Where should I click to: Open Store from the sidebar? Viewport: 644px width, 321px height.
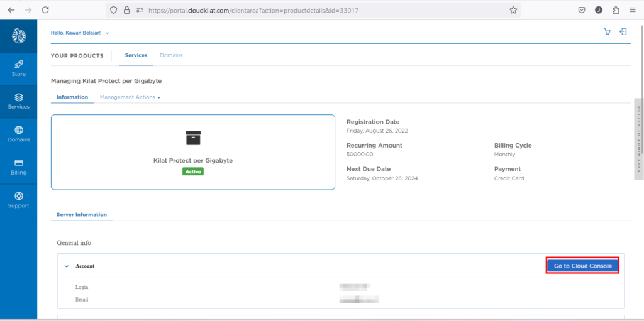[18, 68]
